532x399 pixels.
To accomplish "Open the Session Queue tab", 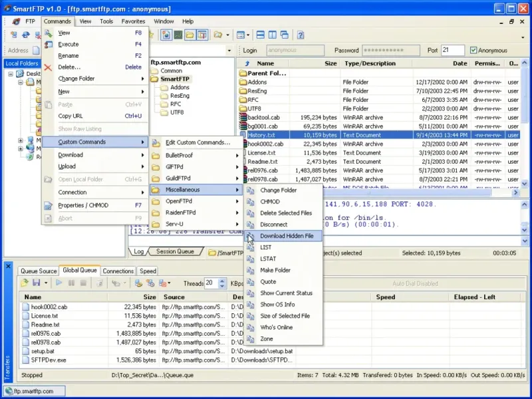I will click(175, 252).
